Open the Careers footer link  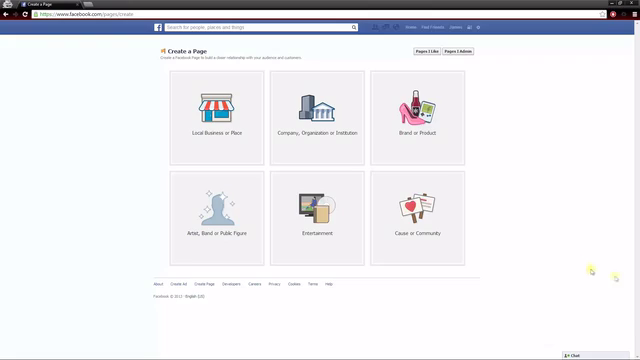pyautogui.click(x=254, y=284)
